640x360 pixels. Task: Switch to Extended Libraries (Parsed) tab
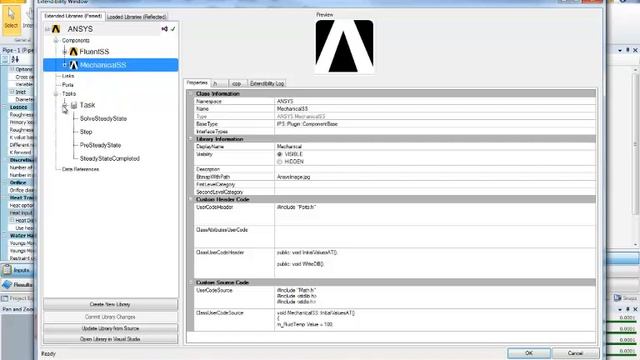[73, 16]
